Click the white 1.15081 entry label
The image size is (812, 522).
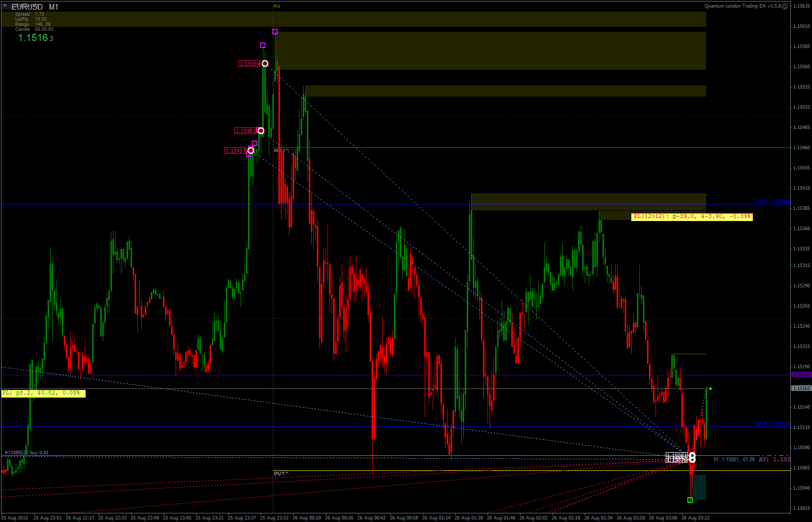(x=677, y=456)
